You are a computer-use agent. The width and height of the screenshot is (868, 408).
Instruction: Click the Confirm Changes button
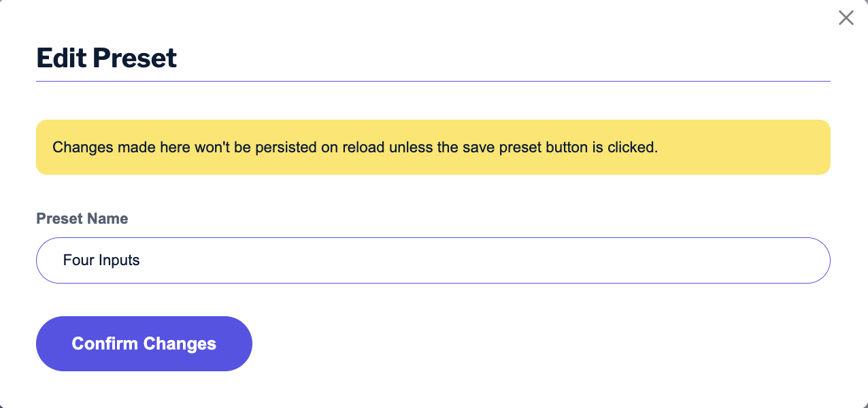[144, 343]
